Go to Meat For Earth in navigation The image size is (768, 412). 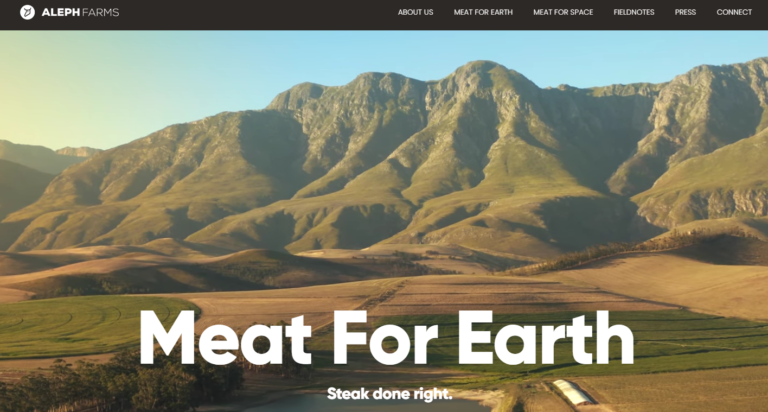click(x=483, y=12)
